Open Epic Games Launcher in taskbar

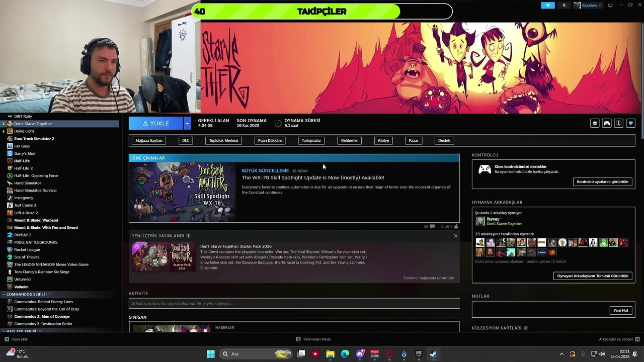click(419, 354)
